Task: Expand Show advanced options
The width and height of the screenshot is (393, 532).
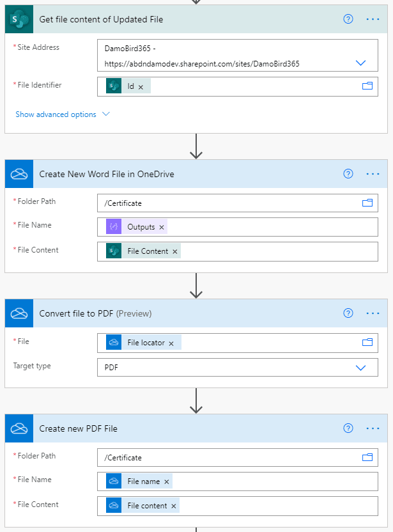Action: click(x=63, y=114)
